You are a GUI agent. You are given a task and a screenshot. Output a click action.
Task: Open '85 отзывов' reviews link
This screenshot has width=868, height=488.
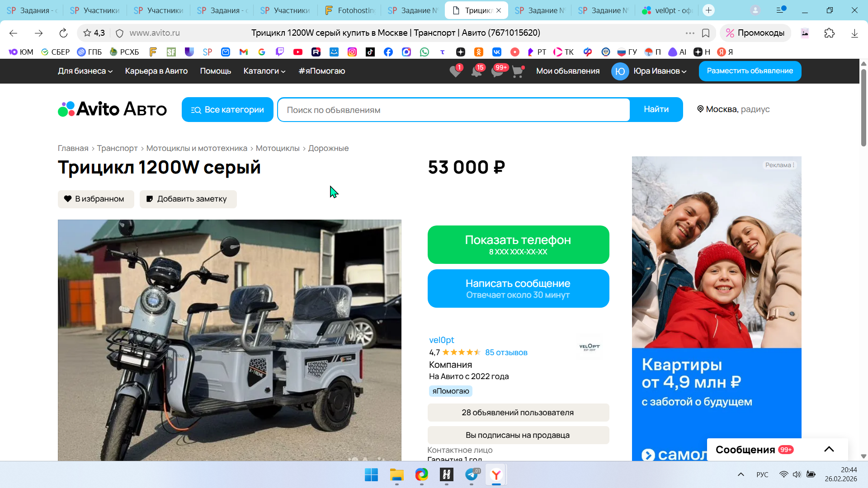click(x=506, y=352)
